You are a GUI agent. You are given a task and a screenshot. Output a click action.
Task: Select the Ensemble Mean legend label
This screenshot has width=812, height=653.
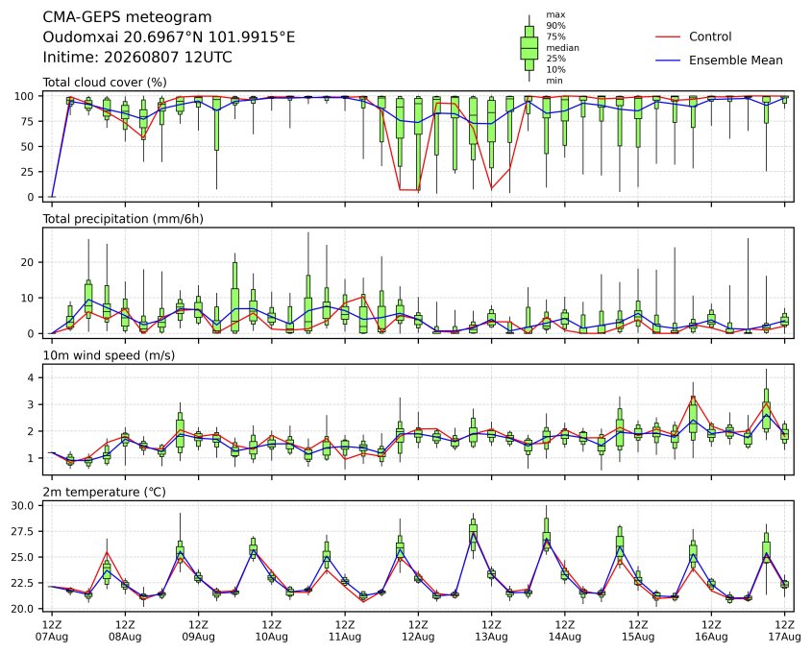click(735, 60)
